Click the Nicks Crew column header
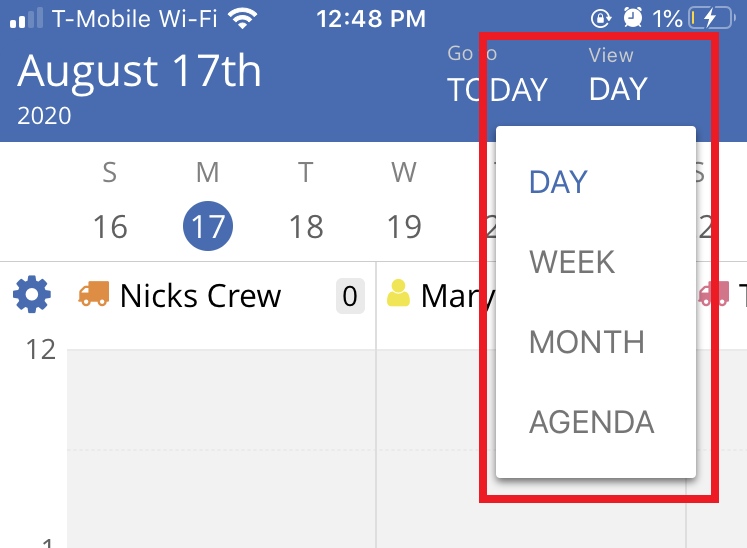The image size is (747, 548). click(200, 296)
